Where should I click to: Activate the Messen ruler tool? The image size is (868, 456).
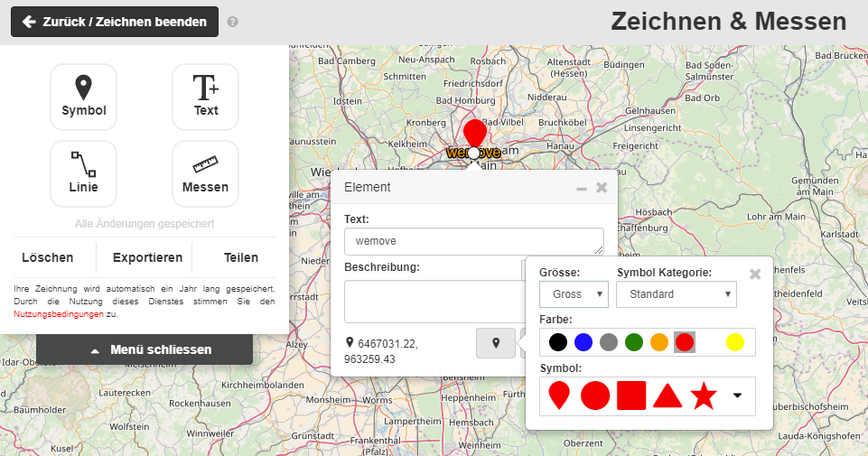(206, 173)
